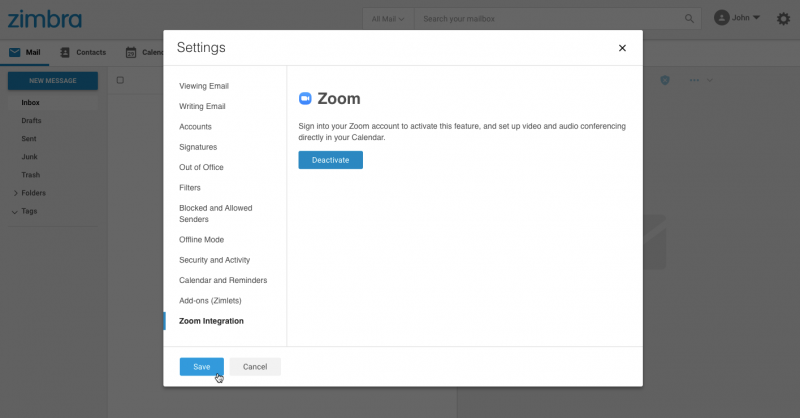This screenshot has width=800, height=418.
Task: Go to Out of Office settings
Action: point(201,167)
